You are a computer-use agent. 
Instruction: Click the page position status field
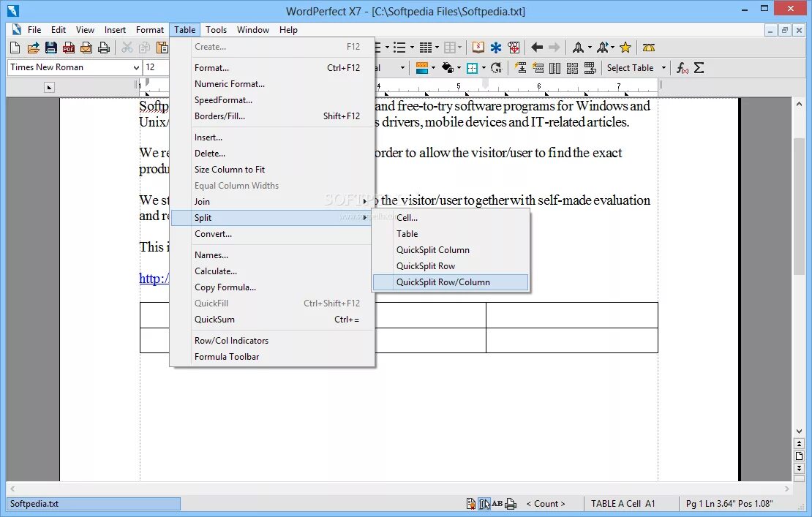[x=729, y=504]
